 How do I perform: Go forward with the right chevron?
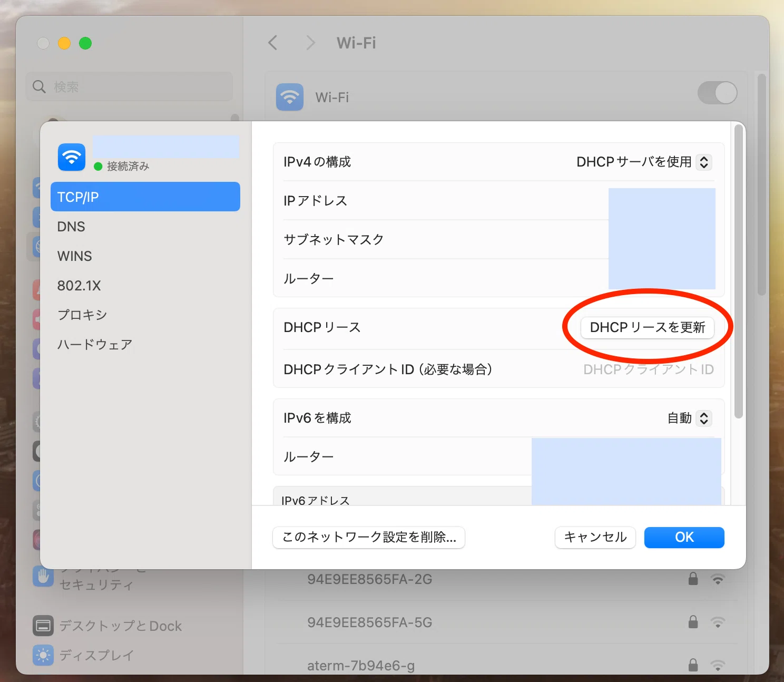(x=310, y=43)
